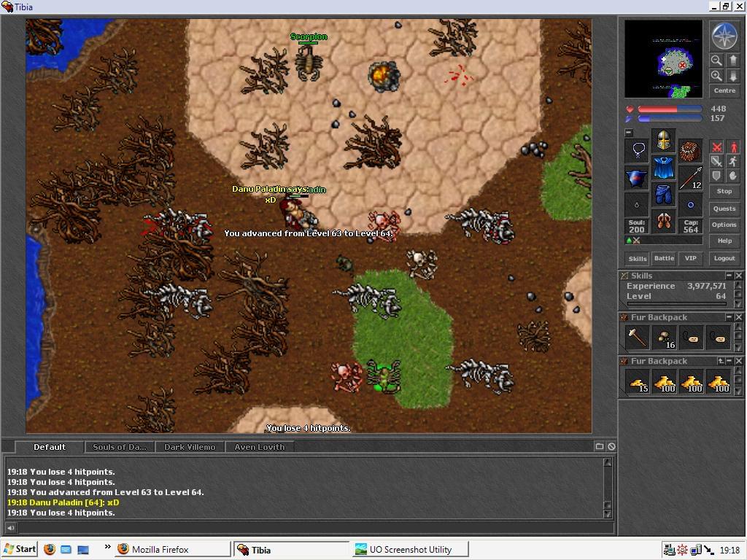747x560 pixels.
Task: Click the level progress bar in Skills
Action: tap(676, 304)
